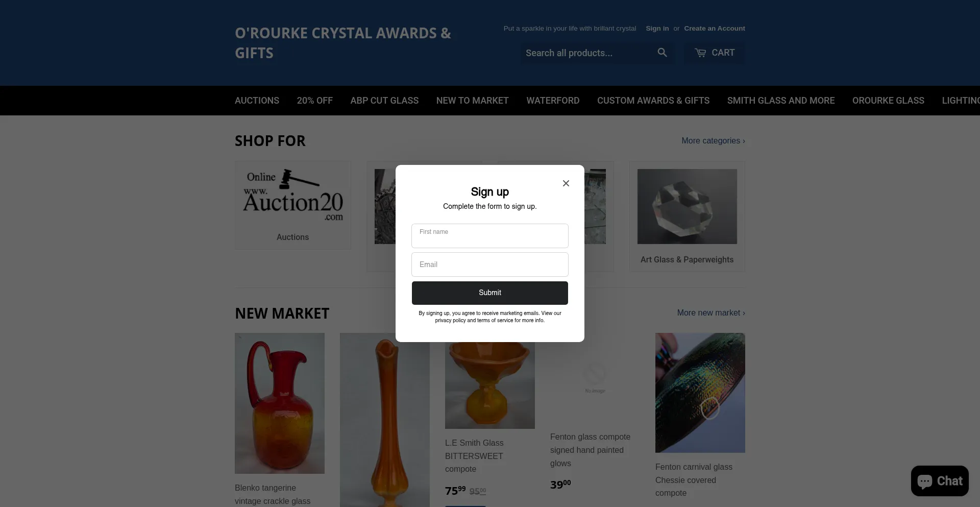Go to Custom Awards & Gifts
The image size is (980, 507).
pos(653,101)
